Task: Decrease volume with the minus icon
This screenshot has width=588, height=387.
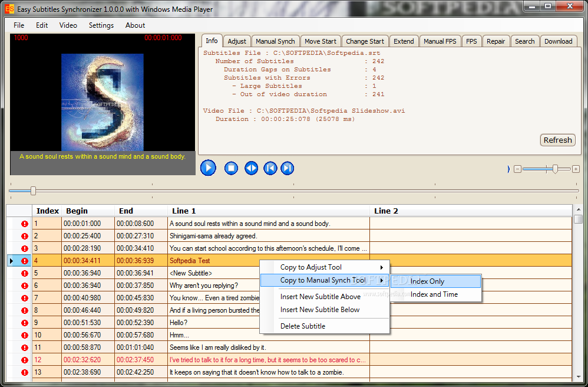Action: pos(517,169)
